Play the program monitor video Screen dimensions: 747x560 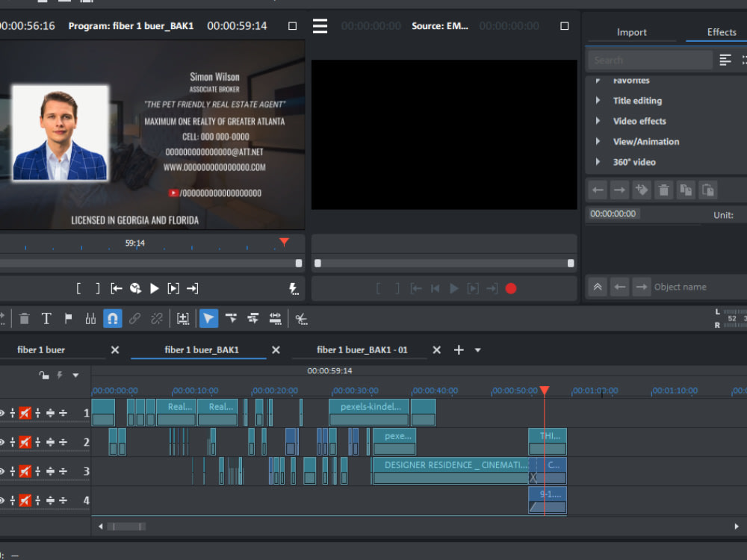(x=155, y=288)
